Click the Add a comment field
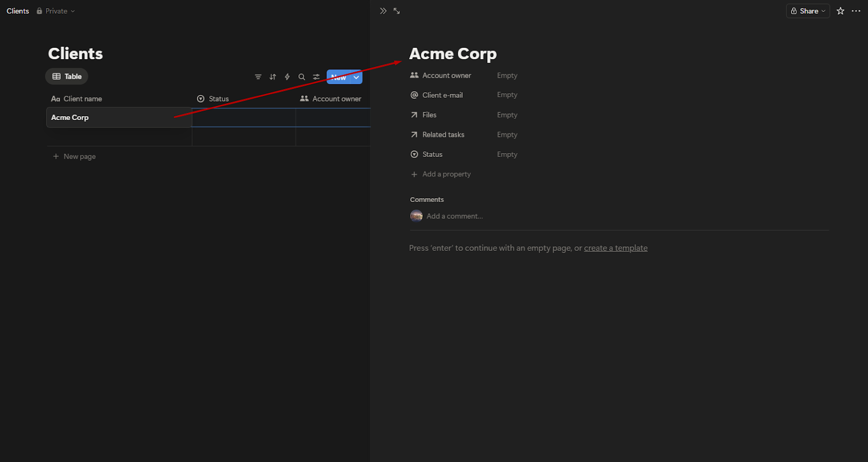This screenshot has width=868, height=462. click(x=455, y=216)
